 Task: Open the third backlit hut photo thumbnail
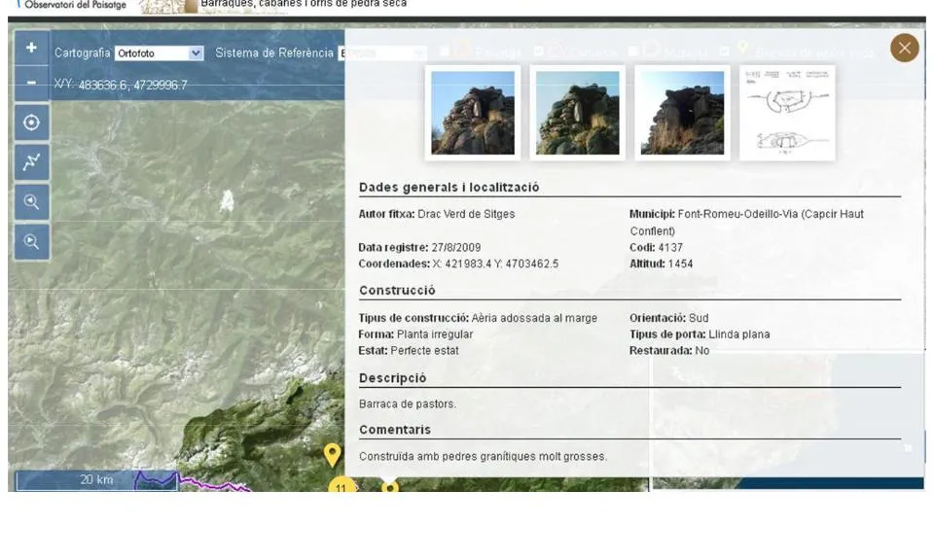682,113
